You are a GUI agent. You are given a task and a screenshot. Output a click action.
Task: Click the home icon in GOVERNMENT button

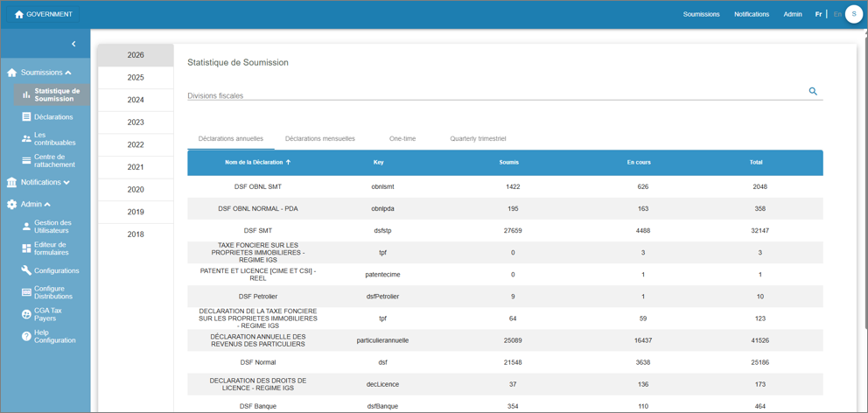click(19, 14)
